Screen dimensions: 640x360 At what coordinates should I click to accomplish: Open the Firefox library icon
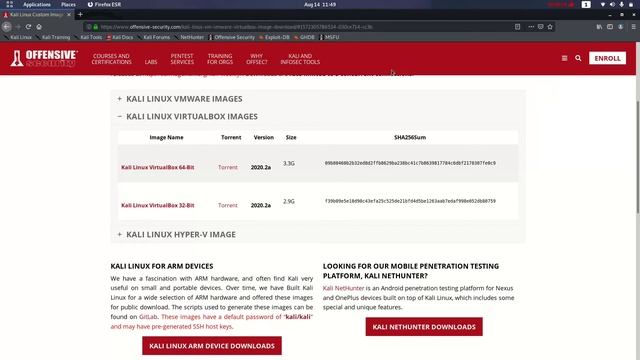[599, 27]
